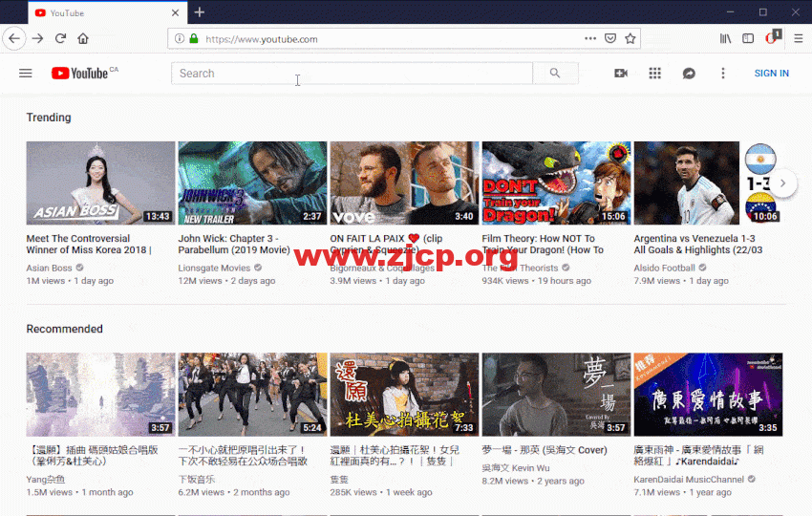Open messages chat bubble icon

tap(689, 74)
